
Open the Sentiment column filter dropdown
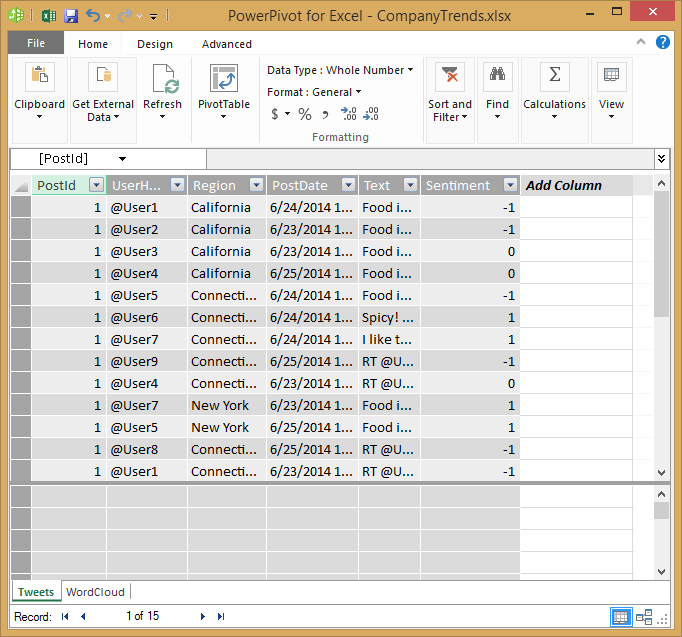[x=510, y=185]
